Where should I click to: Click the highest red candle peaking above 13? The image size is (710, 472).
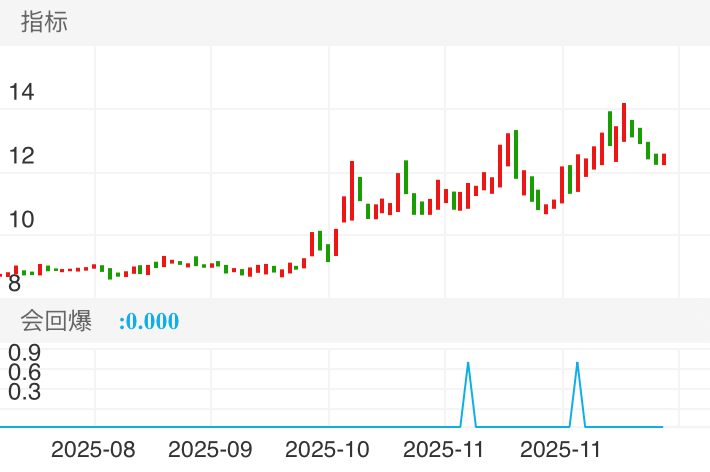[624, 122]
